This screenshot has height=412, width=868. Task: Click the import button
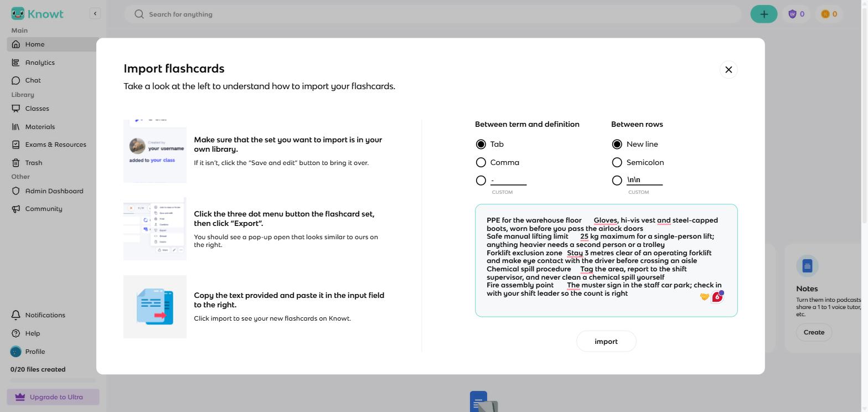point(606,342)
